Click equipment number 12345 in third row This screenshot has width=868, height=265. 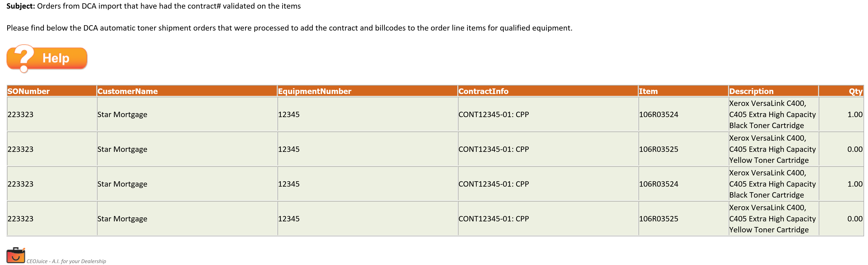pyautogui.click(x=289, y=184)
